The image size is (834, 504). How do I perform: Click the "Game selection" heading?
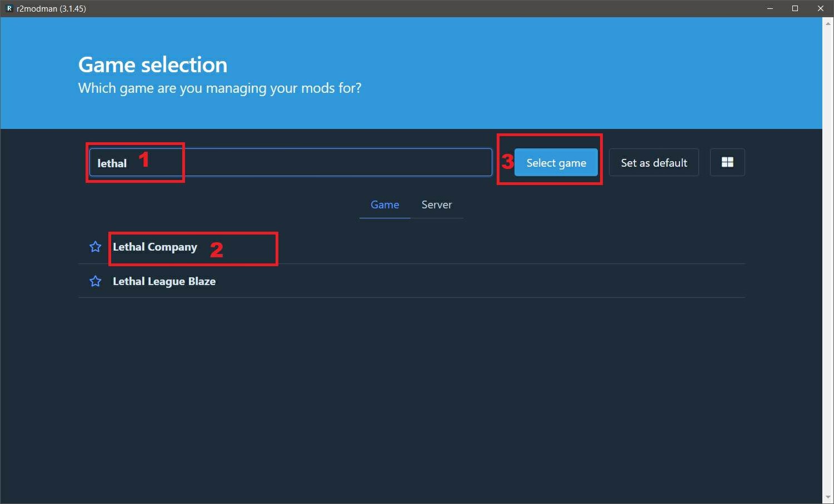click(x=152, y=65)
